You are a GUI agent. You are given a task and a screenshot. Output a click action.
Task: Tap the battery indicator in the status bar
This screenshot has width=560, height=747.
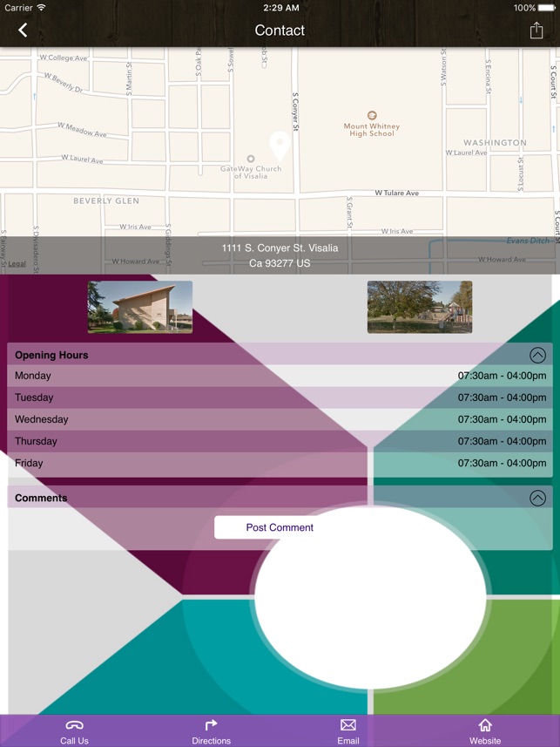tap(547, 8)
